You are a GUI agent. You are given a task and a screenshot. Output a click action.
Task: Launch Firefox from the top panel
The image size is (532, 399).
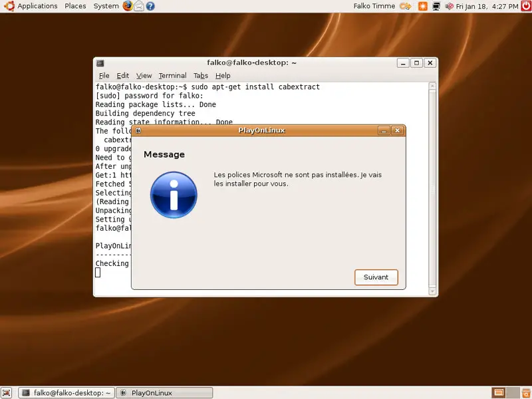tap(128, 6)
